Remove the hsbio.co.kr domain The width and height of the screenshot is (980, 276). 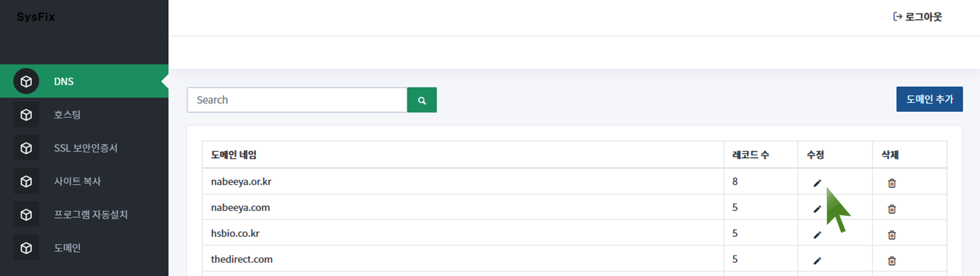coord(891,235)
